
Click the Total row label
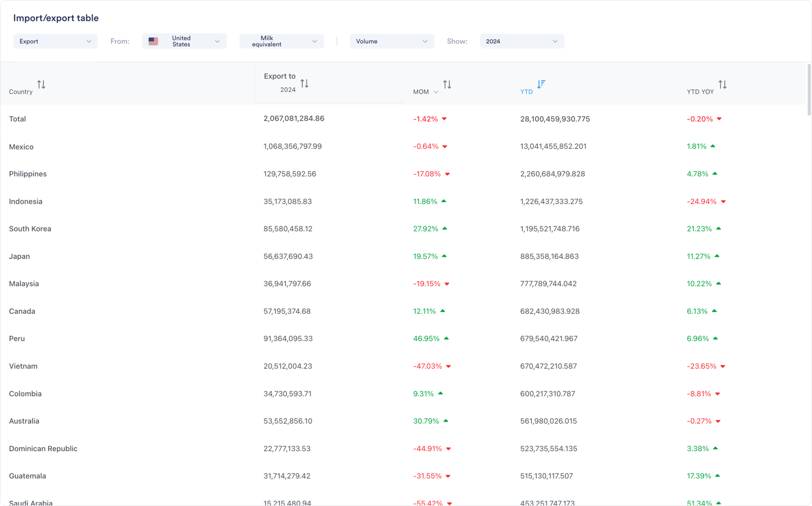click(17, 119)
